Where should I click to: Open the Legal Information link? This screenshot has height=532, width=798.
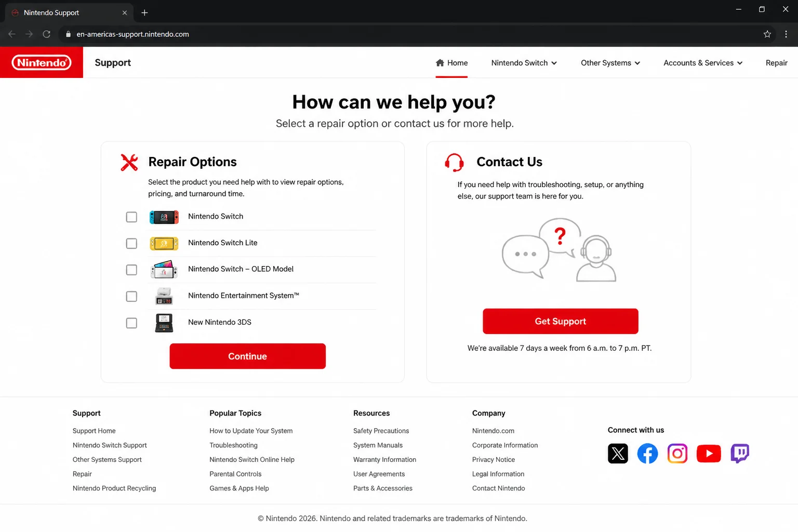pos(498,474)
